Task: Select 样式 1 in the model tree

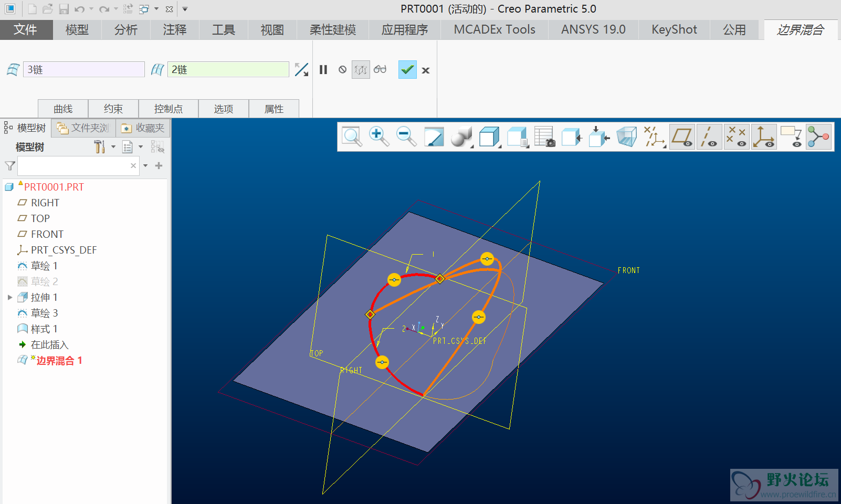Action: click(x=44, y=329)
